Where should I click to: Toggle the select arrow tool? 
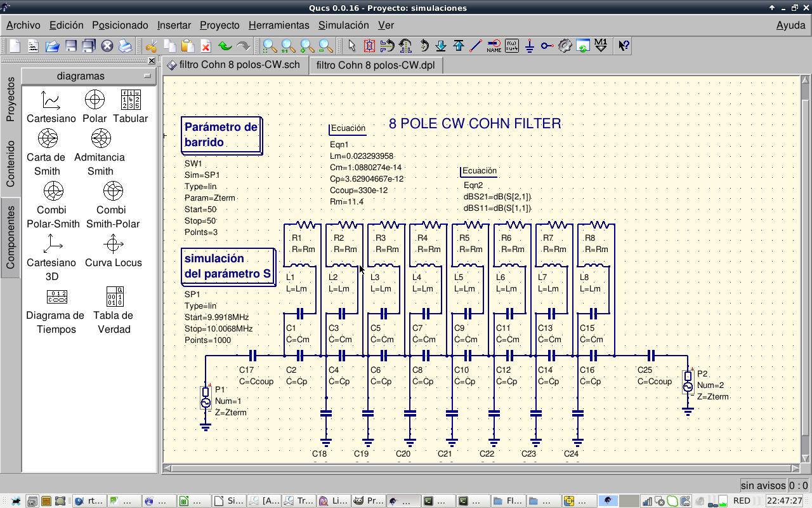pos(353,46)
